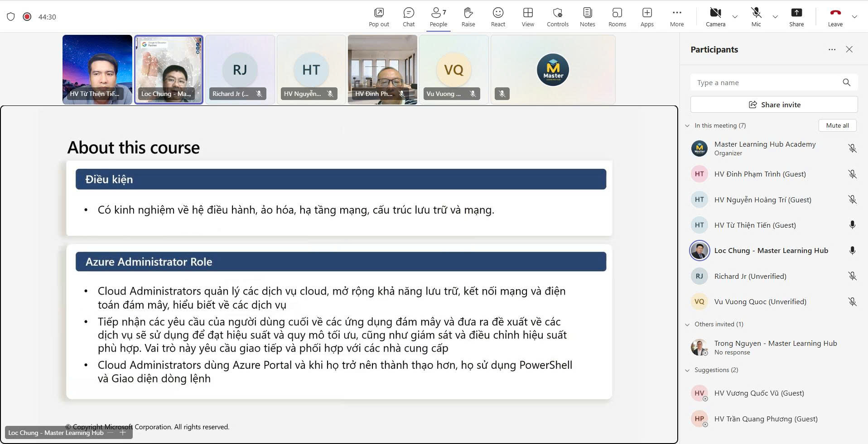This screenshot has height=444, width=868.
Task: Click the Raise hand icon
Action: [x=468, y=17]
